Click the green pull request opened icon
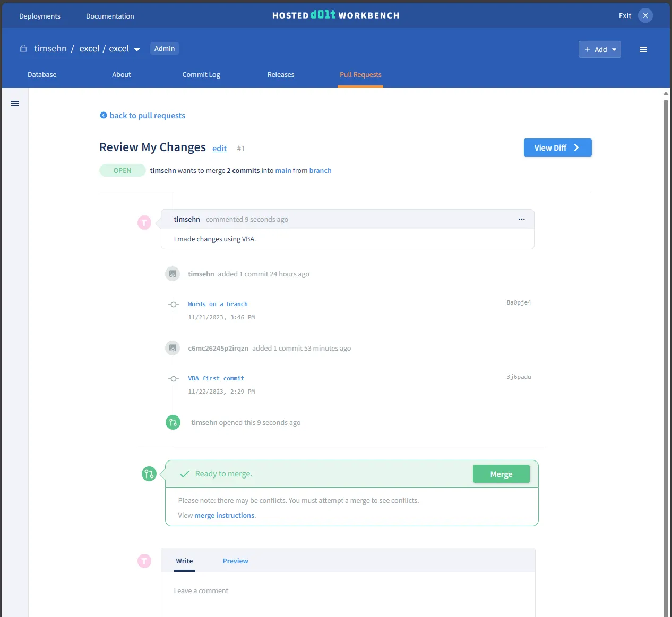 click(x=173, y=422)
